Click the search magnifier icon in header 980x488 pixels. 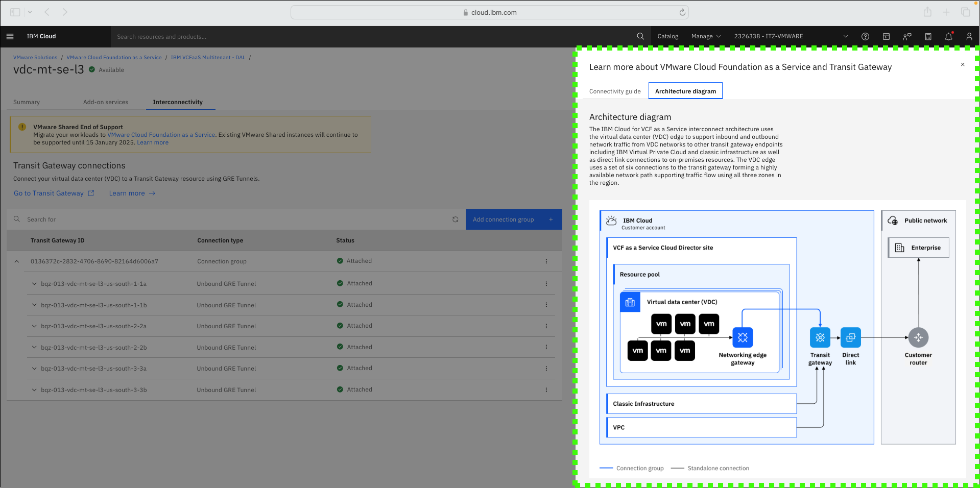640,36
